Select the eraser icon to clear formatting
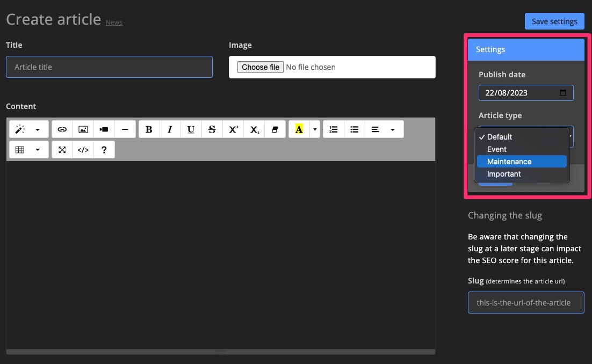This screenshot has width=592, height=364. (275, 129)
